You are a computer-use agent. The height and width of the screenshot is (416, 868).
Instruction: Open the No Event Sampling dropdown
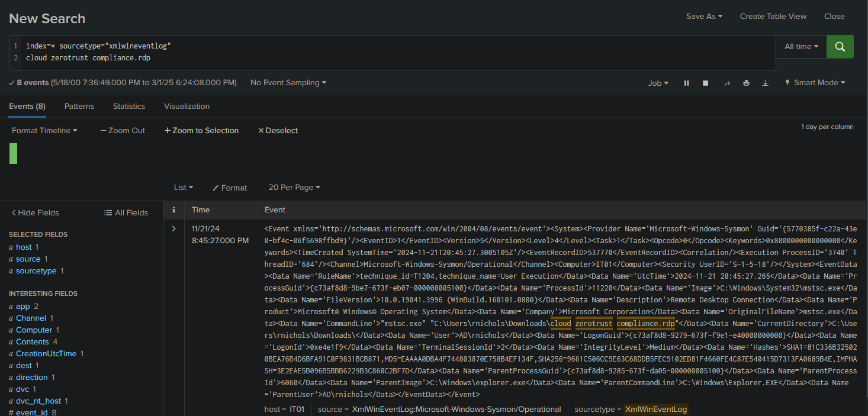(288, 83)
